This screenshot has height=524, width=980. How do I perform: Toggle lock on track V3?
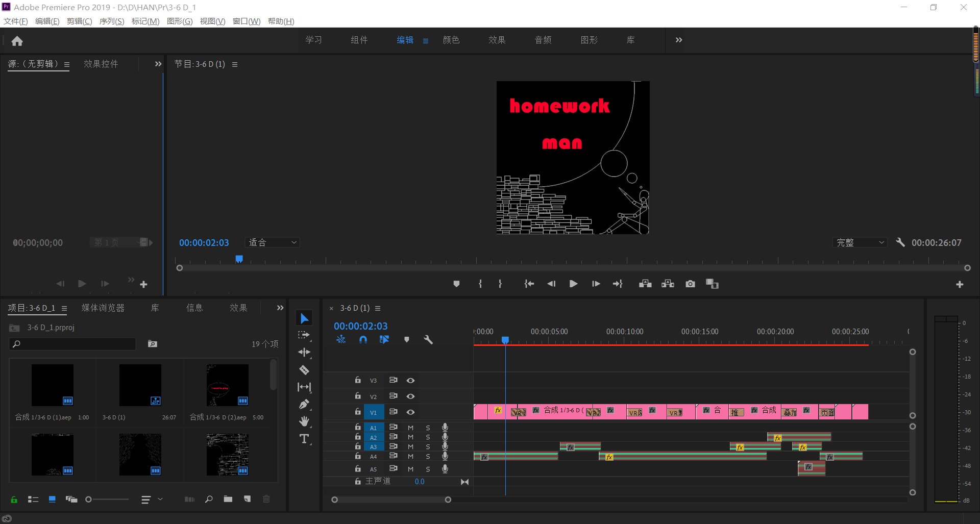click(358, 380)
